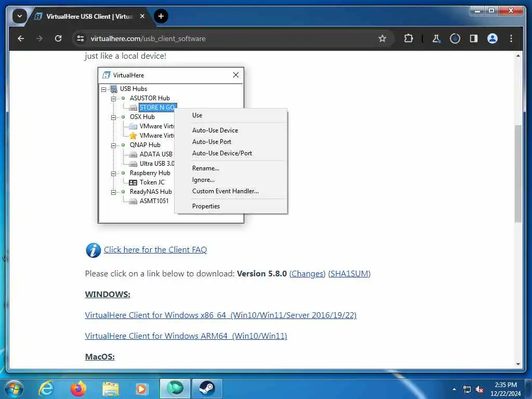This screenshot has height=399, width=532.
Task: Open the network tray icon
Action: pyautogui.click(x=467, y=390)
